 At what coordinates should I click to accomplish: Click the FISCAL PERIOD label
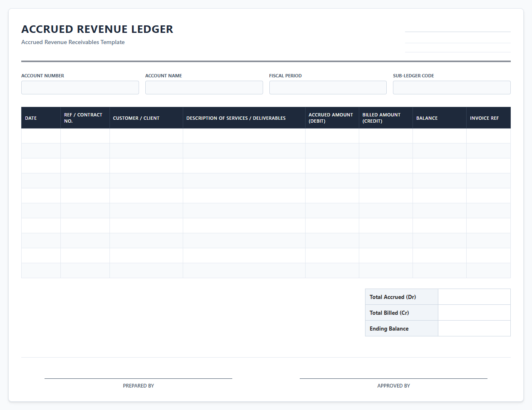coord(285,76)
